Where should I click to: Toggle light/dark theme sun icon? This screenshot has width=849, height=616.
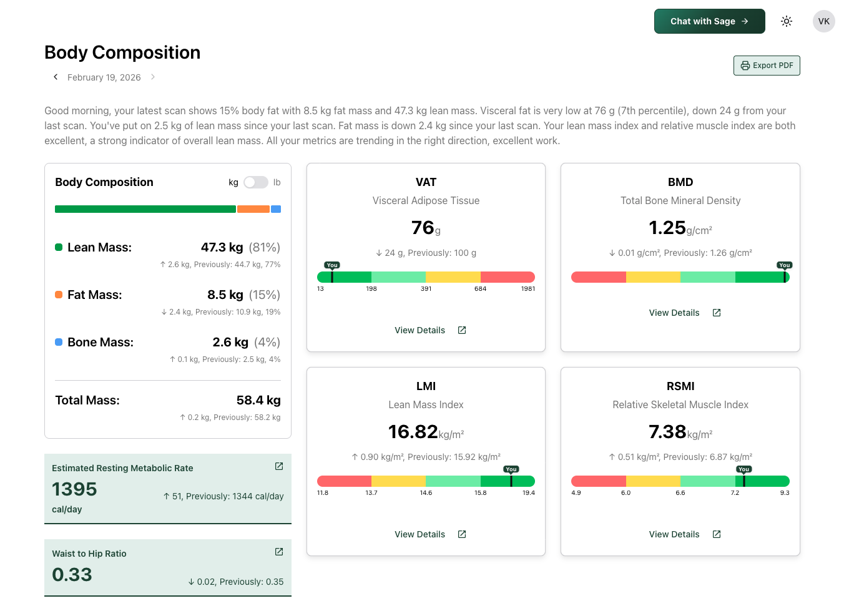787,21
